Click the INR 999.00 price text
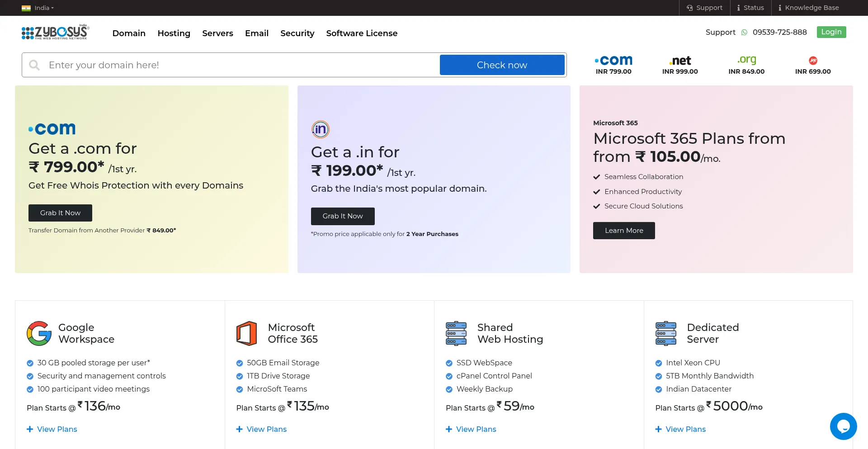This screenshot has height=449, width=868. pos(680,71)
